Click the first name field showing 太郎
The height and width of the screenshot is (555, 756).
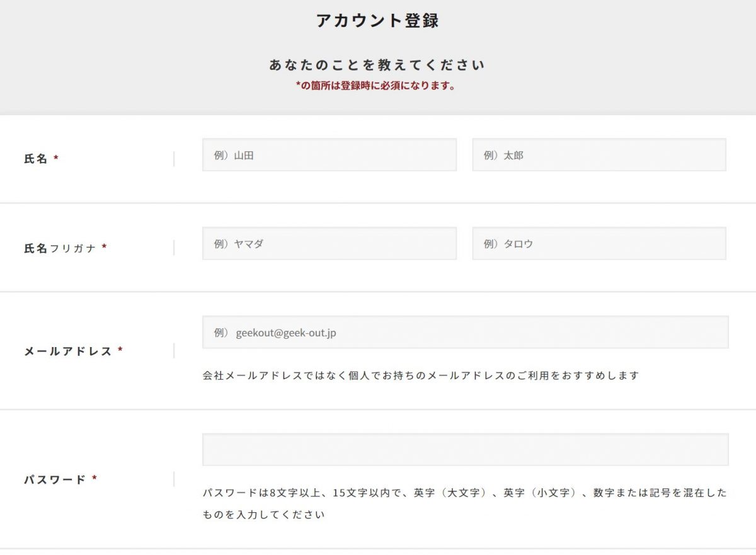(598, 155)
